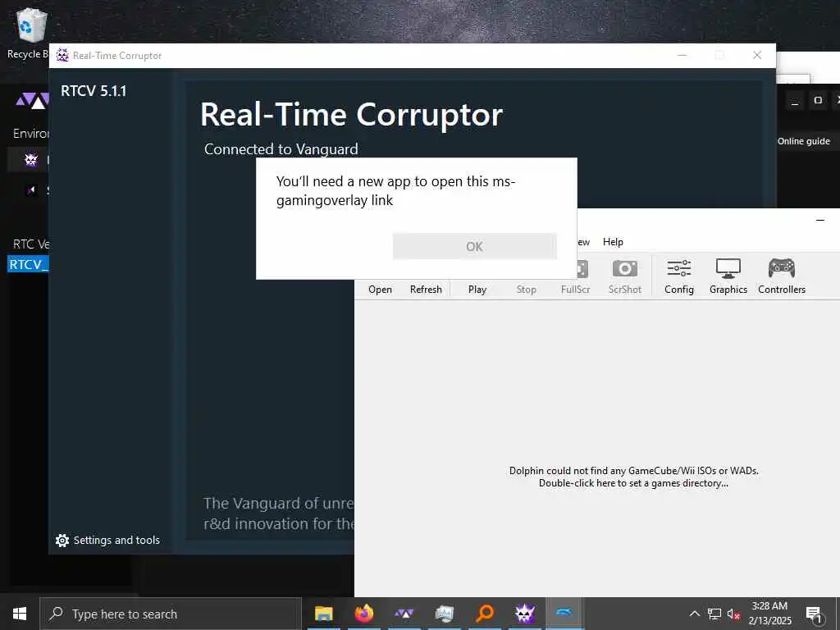The height and width of the screenshot is (630, 840).
Task: Open the clock and date in the taskbar
Action: [x=769, y=614]
